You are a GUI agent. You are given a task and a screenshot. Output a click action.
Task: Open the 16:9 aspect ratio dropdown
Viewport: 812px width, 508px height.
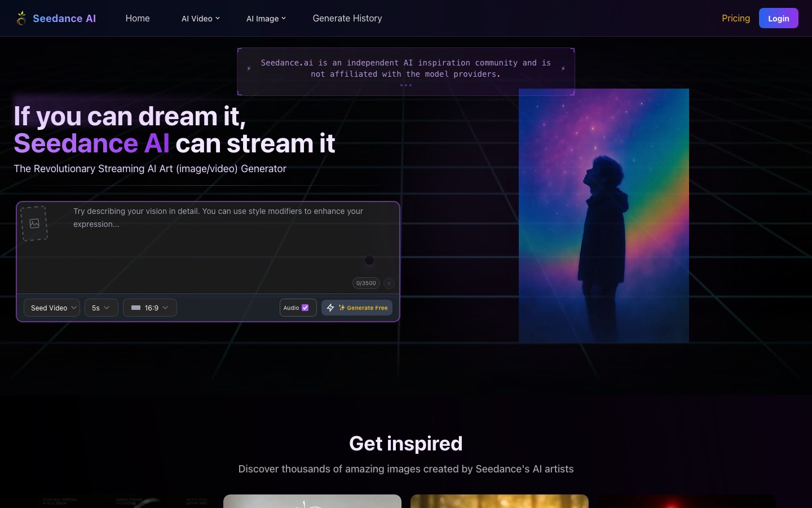click(x=150, y=308)
